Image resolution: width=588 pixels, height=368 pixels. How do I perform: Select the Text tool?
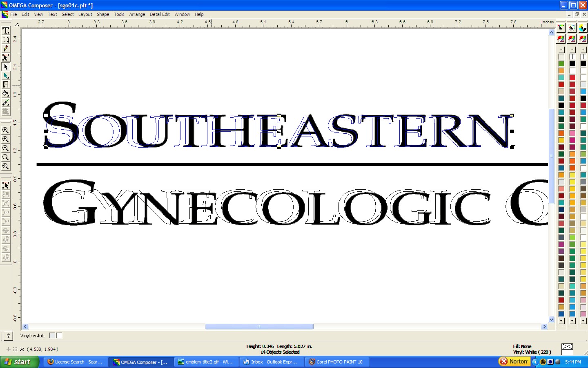(x=6, y=31)
